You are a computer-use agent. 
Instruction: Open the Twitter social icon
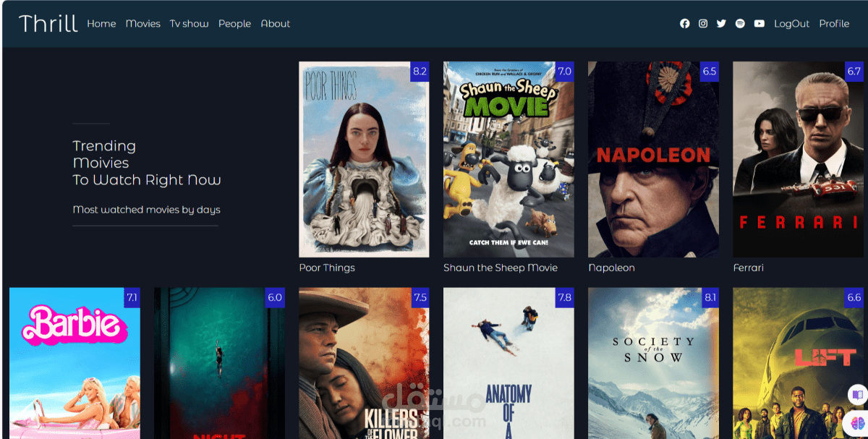point(721,24)
